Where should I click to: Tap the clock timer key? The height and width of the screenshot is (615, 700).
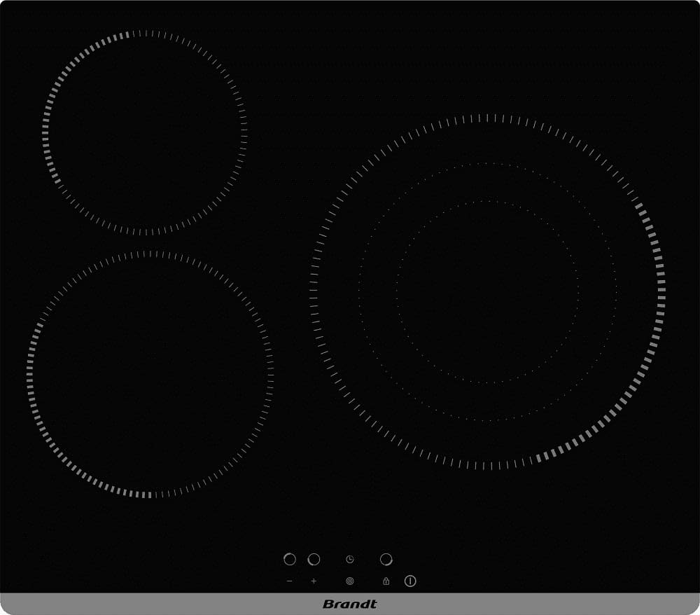pyautogui.click(x=350, y=559)
